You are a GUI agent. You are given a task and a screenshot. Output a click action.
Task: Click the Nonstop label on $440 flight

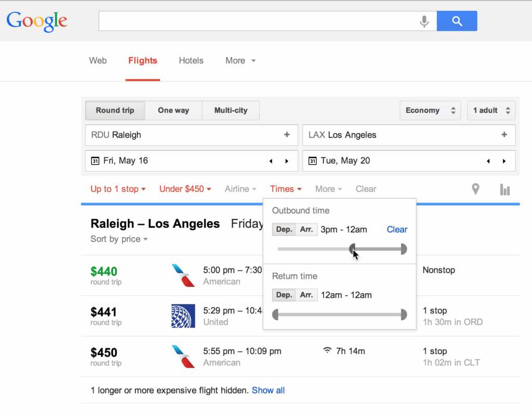438,270
